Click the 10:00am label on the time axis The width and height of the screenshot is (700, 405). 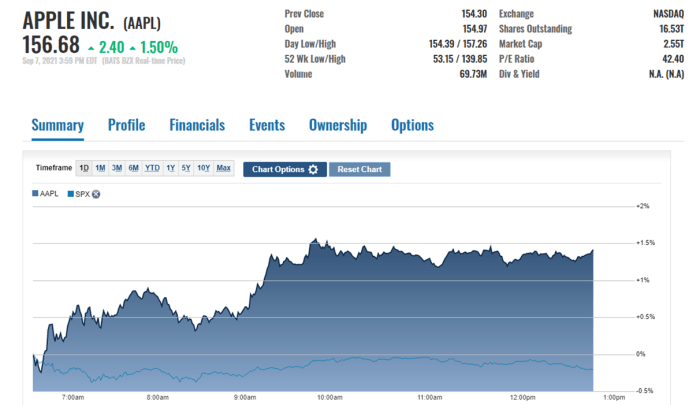point(329,397)
